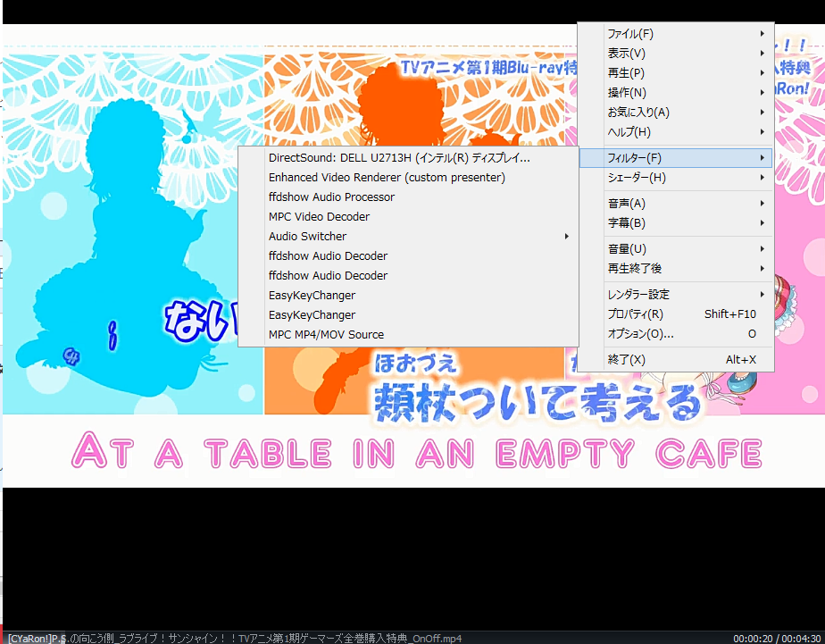Expand the 音量(U) submenu arrow

[762, 249]
